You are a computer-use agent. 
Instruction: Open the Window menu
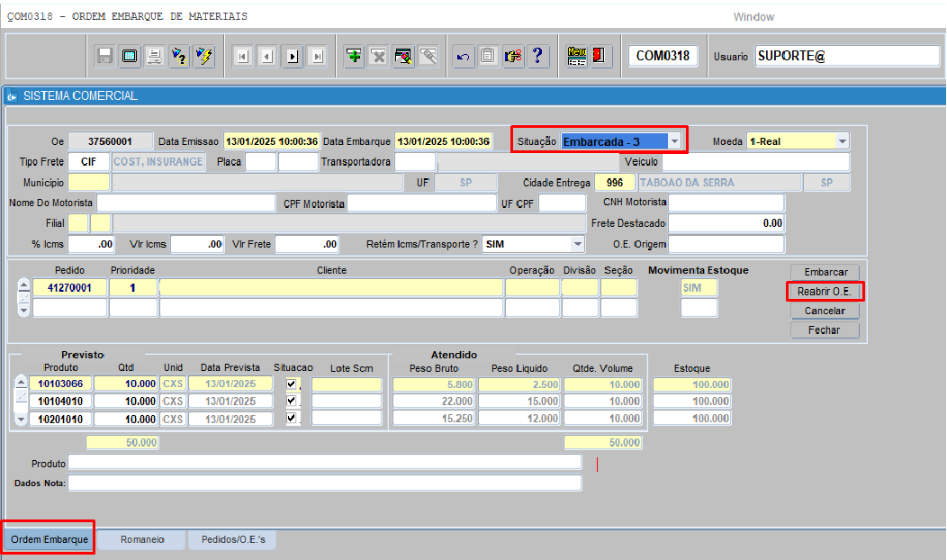pyautogui.click(x=753, y=17)
